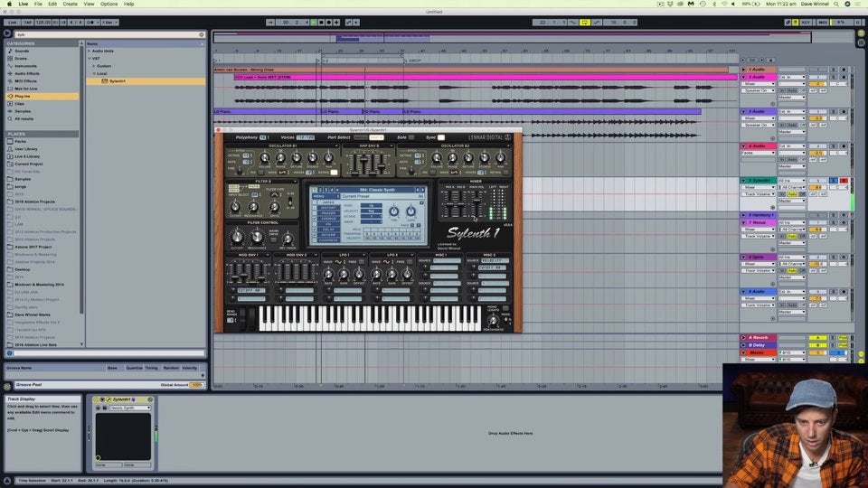This screenshot has width=868, height=488.
Task: Clear the browser search field
Action: click(x=202, y=34)
